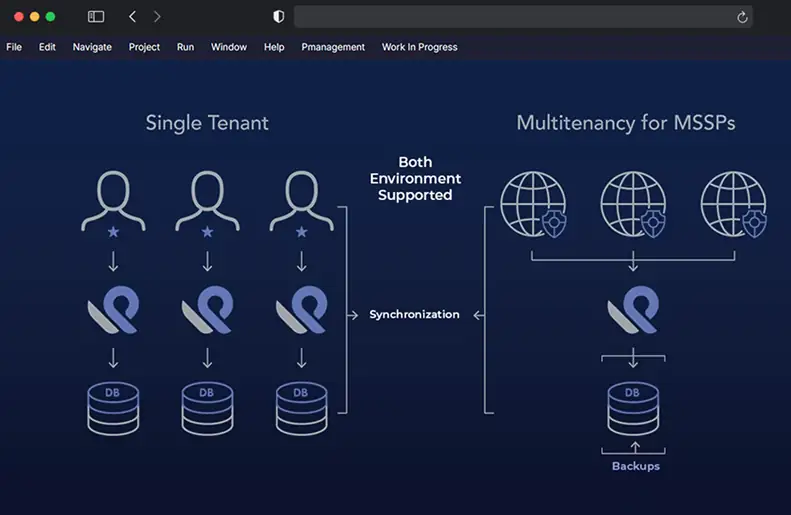
Task: Click the "Single Tenant" heading
Action: 207,123
